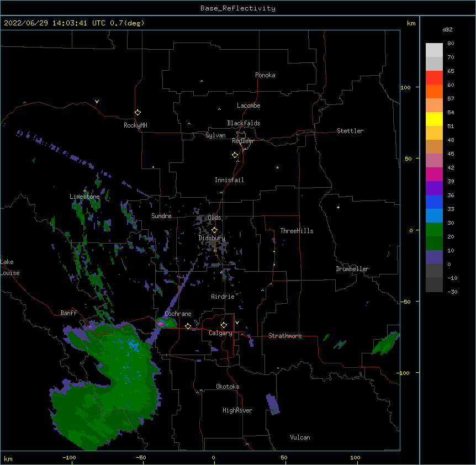Select the red 65 dBZ legend swatch
The image size is (476, 465).
tap(434, 77)
